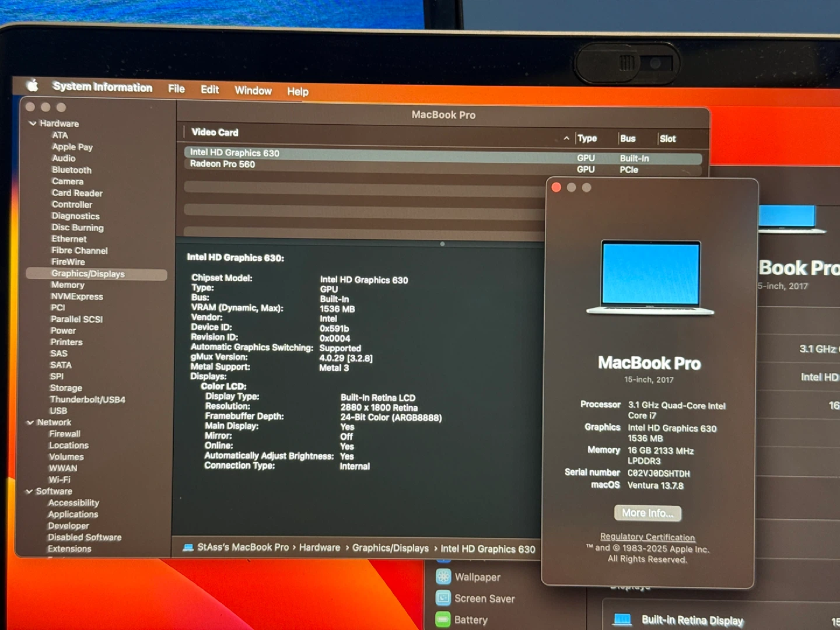Select Disabled Software under Software
The width and height of the screenshot is (840, 630).
[x=85, y=537]
